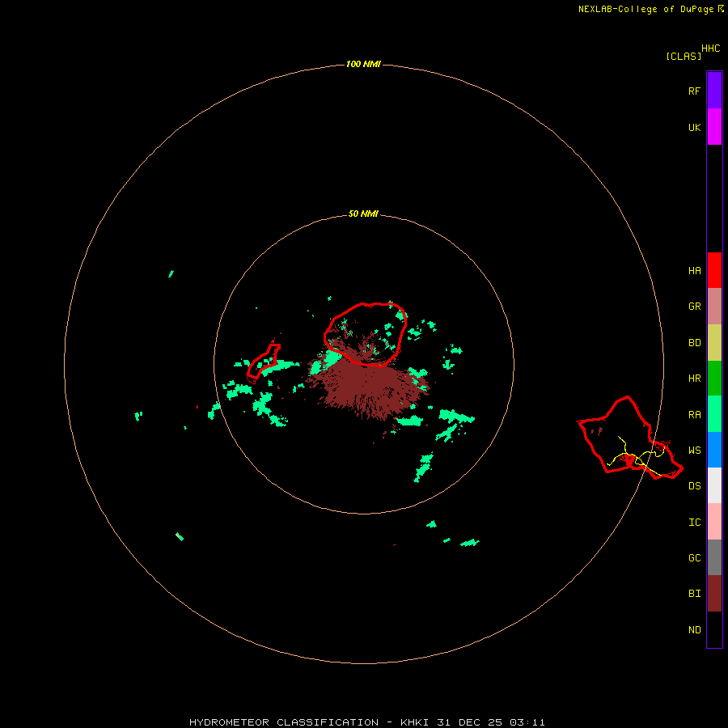
Task: Select the BD yellow legend block
Action: pos(714,343)
